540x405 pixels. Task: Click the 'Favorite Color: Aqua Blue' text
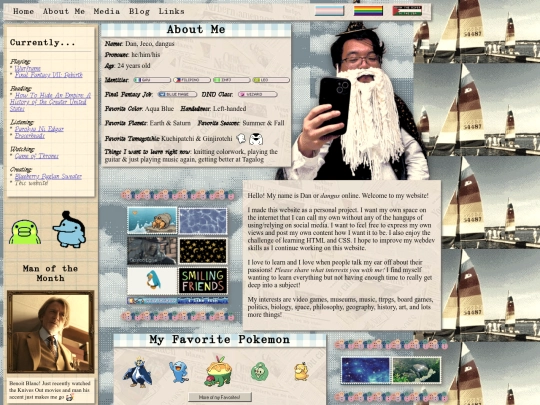click(x=139, y=108)
